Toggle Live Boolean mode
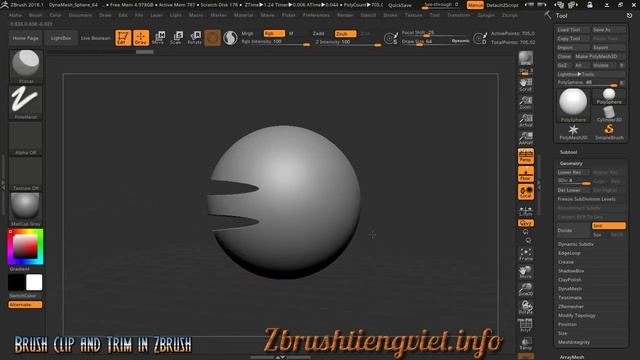Image resolution: width=640 pixels, height=360 pixels. [x=96, y=38]
